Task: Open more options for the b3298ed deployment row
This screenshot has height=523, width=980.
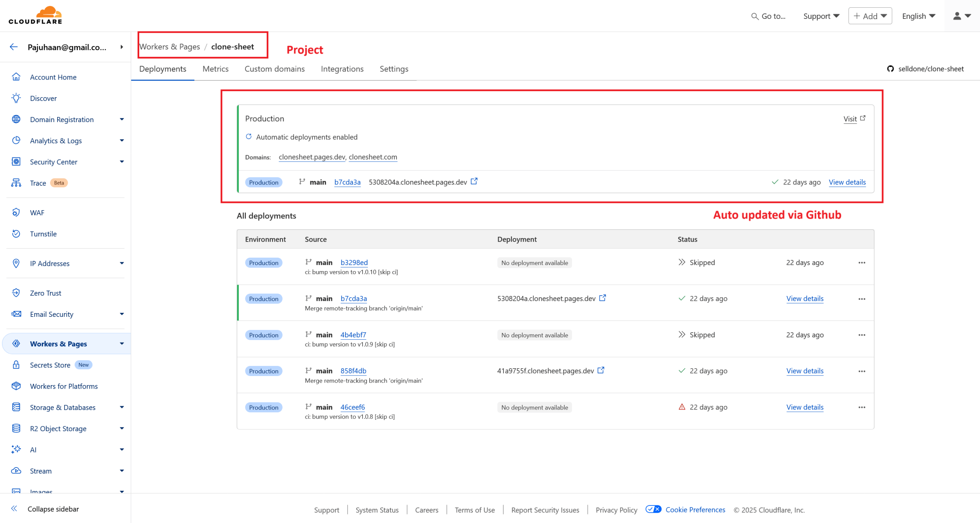Action: pos(862,263)
